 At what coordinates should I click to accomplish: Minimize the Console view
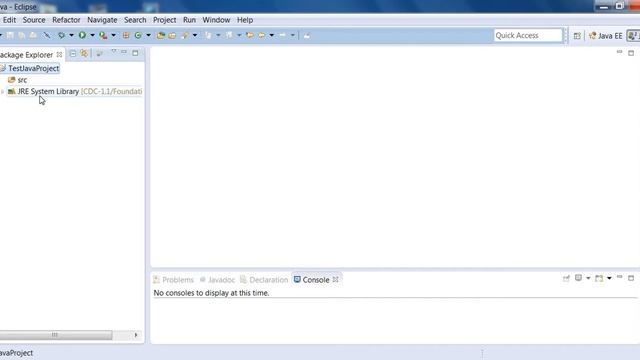coord(620,277)
